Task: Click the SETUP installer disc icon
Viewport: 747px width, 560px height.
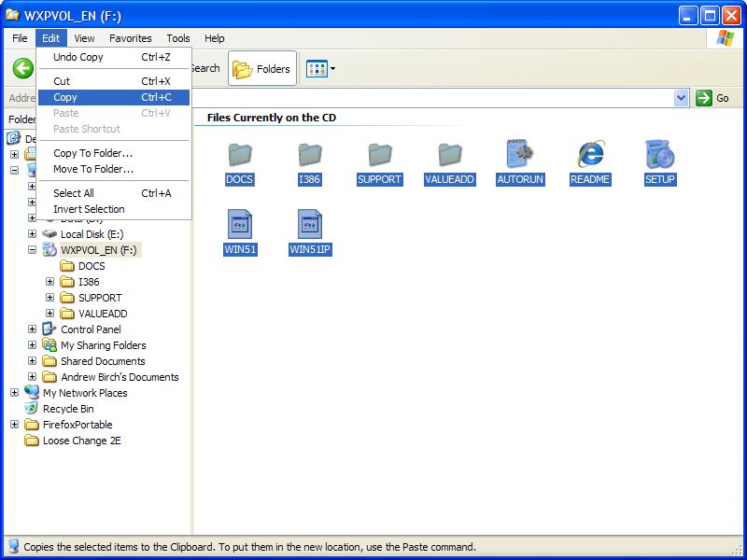Action: point(660,154)
